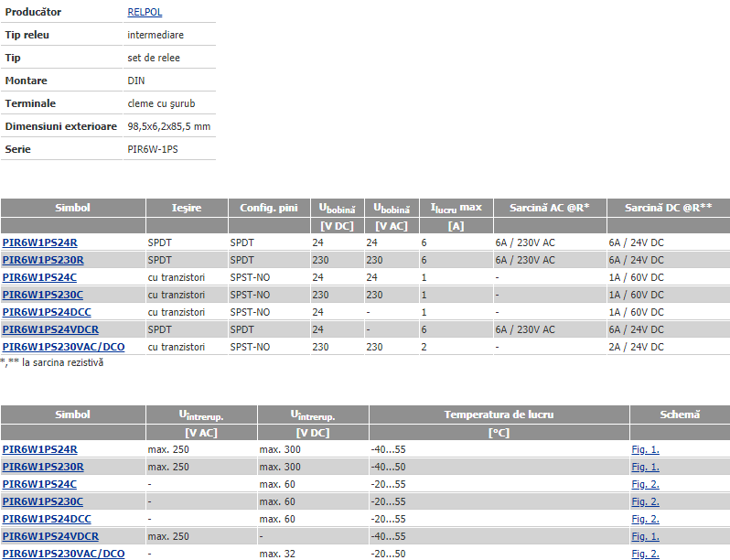Open PIR6W1PS24C in the first table

pyautogui.click(x=39, y=277)
